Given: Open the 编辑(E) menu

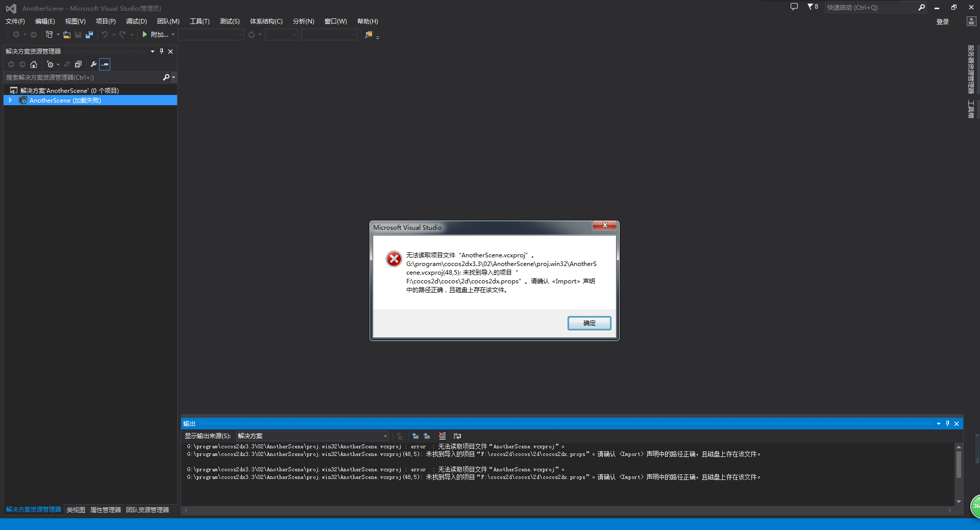Looking at the screenshot, I should click(45, 21).
